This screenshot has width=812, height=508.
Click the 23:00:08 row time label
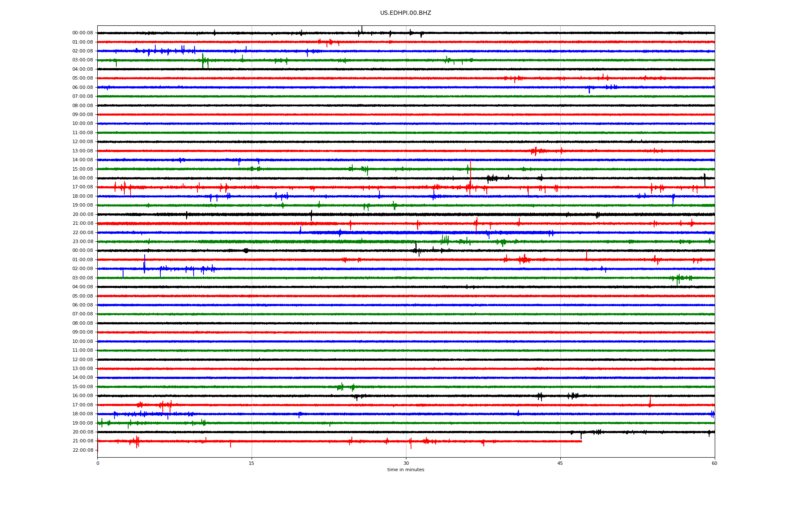click(82, 242)
